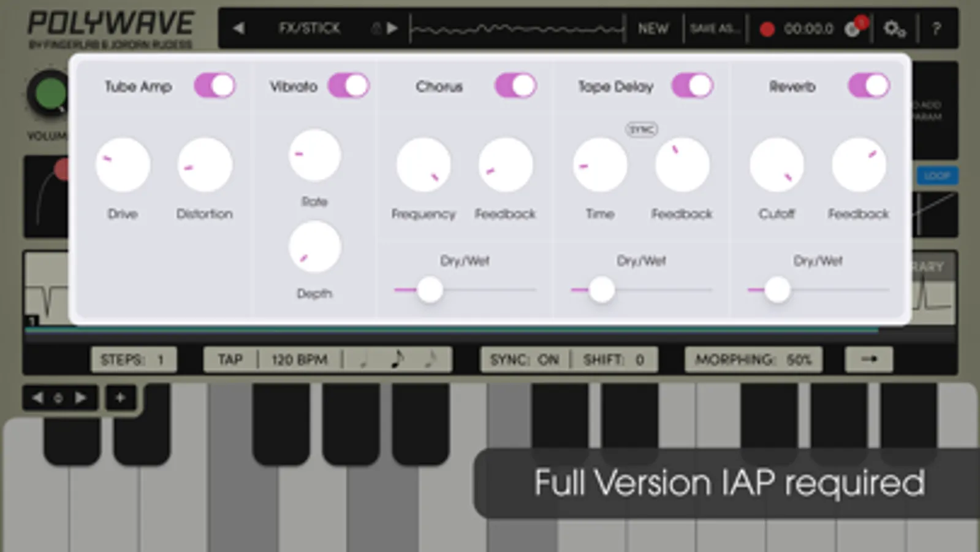Click the Tube Amp Drive knob
The width and height of the screenshot is (980, 552).
(123, 165)
